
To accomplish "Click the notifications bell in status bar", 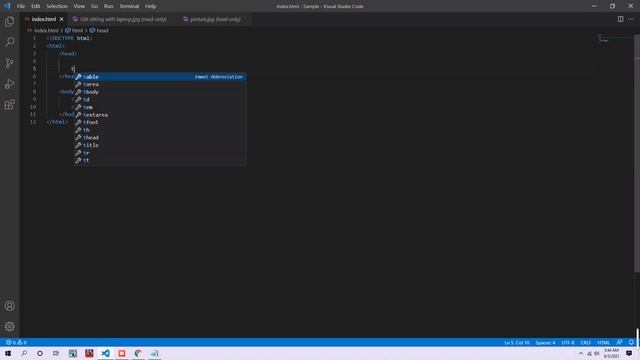I will tap(631, 342).
